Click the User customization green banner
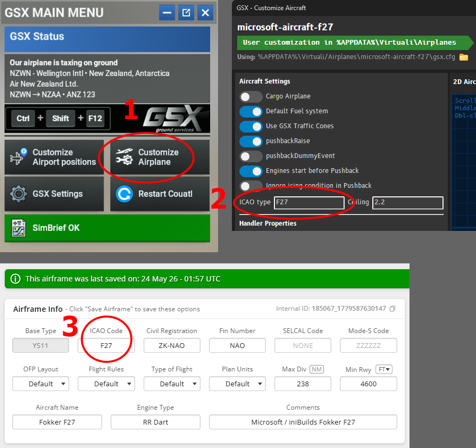The height and width of the screenshot is (448, 476). coord(355,43)
